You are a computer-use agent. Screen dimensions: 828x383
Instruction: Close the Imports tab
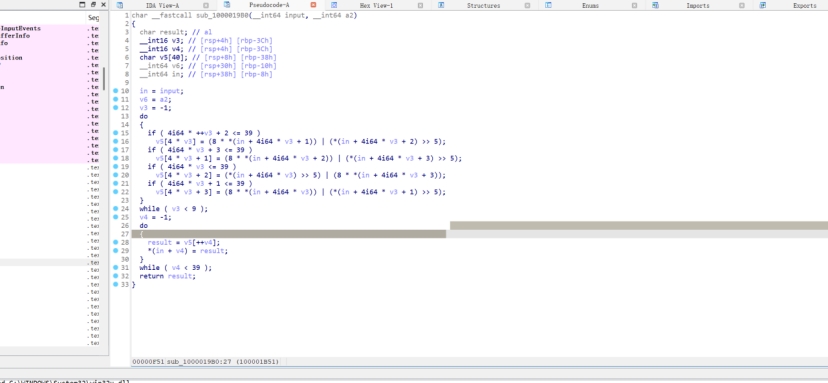[x=741, y=5]
